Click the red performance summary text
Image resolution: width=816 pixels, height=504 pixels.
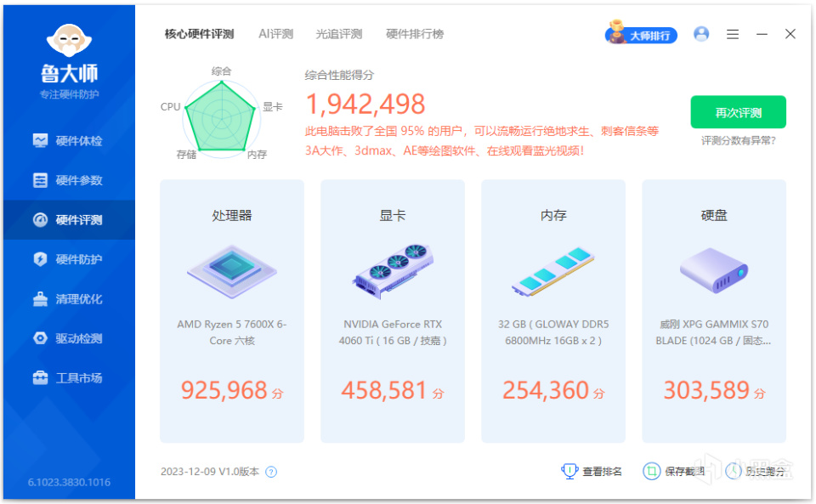click(x=481, y=141)
